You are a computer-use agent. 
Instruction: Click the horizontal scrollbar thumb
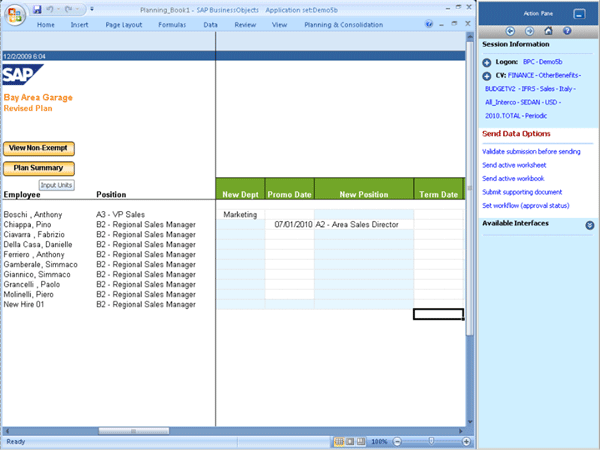pyautogui.click(x=134, y=431)
